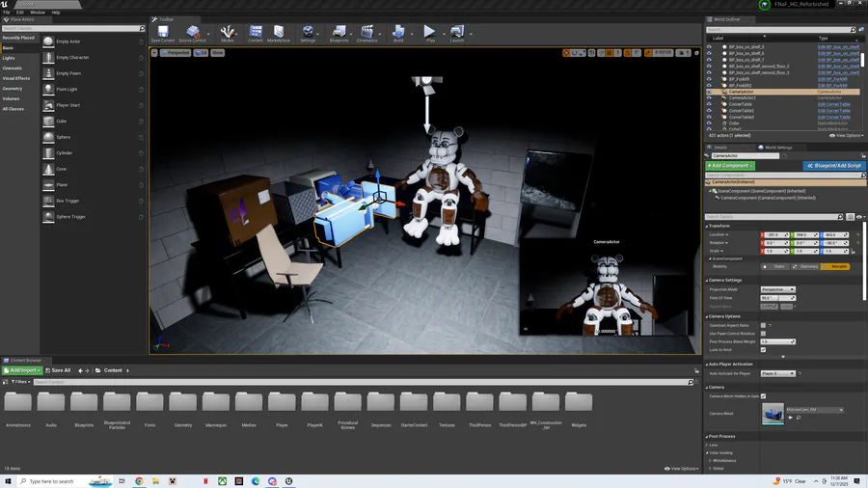Select Empty Character in Place Actors
The height and width of the screenshot is (488, 868).
[x=93, y=58]
